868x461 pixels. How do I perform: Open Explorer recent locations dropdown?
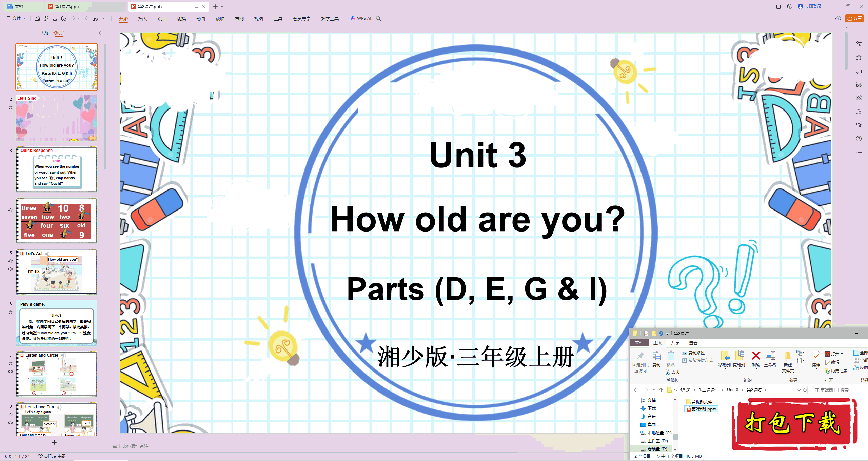click(654, 390)
